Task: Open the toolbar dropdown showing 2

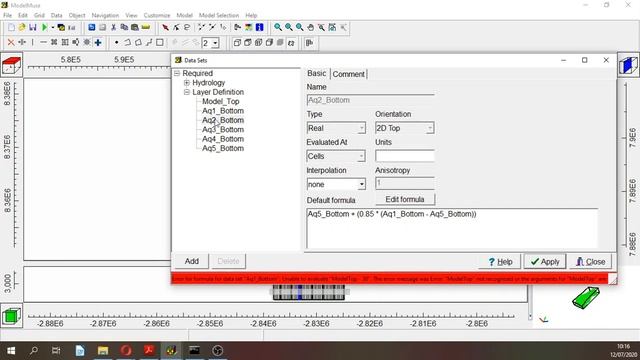Action: 215,43
